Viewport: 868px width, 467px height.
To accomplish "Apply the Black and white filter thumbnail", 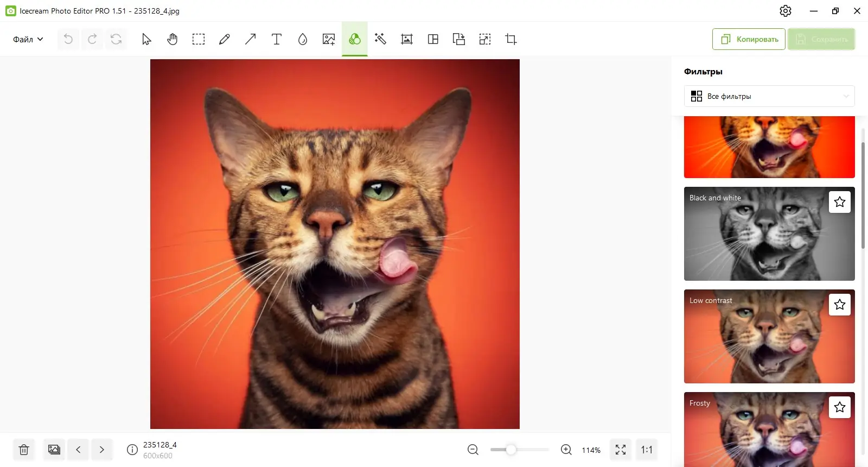I will click(x=769, y=234).
